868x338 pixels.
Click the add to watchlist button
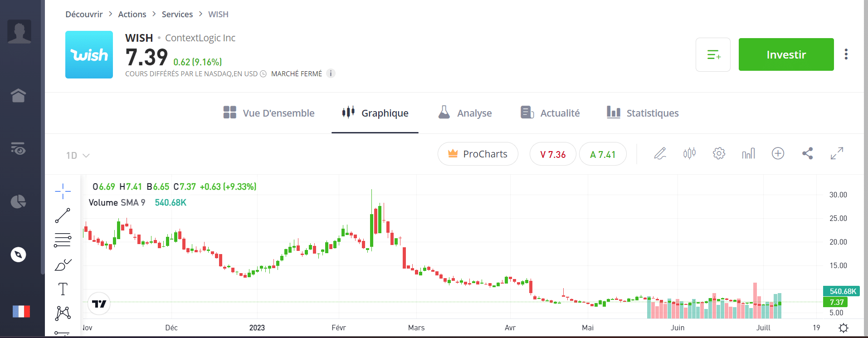(713, 54)
